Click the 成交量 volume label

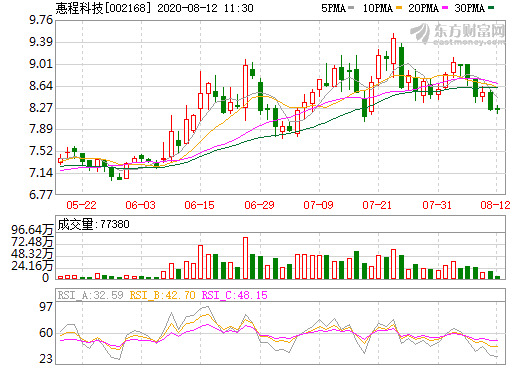[75, 224]
